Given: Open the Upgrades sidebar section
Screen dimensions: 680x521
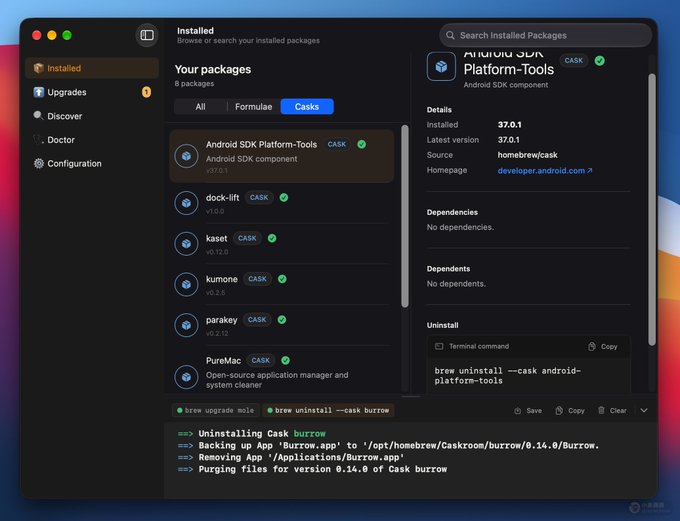Looking at the screenshot, I should 92,92.
